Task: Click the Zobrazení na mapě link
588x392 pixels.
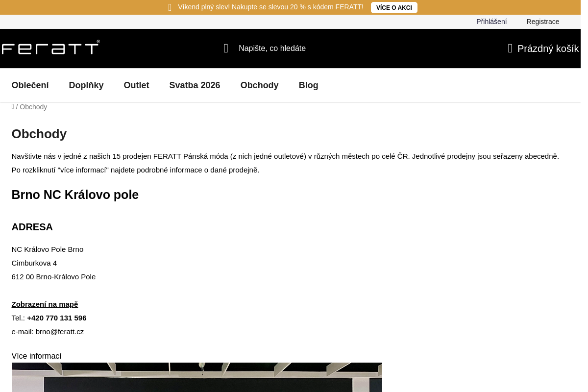Action: [x=45, y=304]
